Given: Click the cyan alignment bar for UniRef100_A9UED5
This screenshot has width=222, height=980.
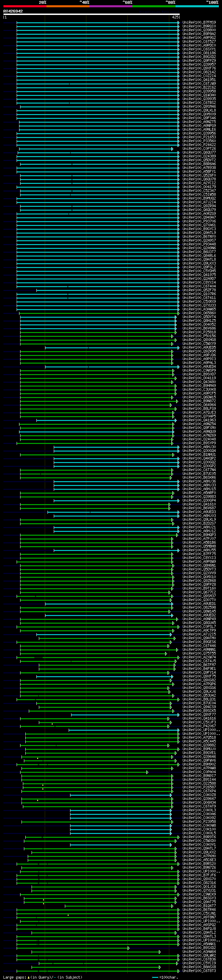Looking at the screenshot, I should (x=112, y=347).
